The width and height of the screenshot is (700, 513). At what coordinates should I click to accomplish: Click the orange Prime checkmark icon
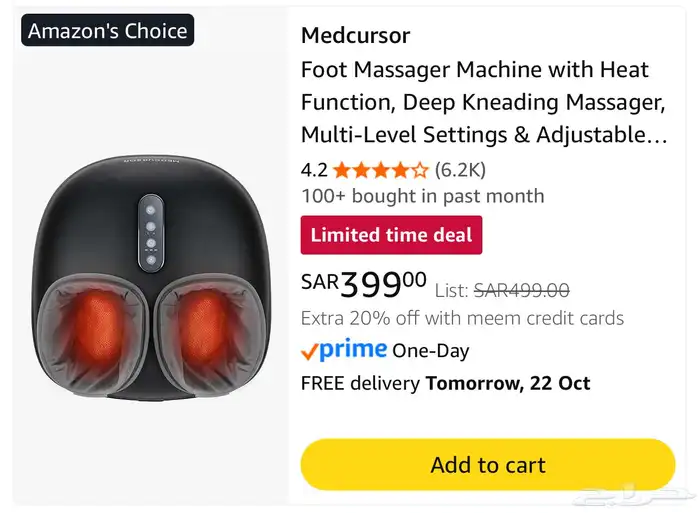[x=310, y=351]
